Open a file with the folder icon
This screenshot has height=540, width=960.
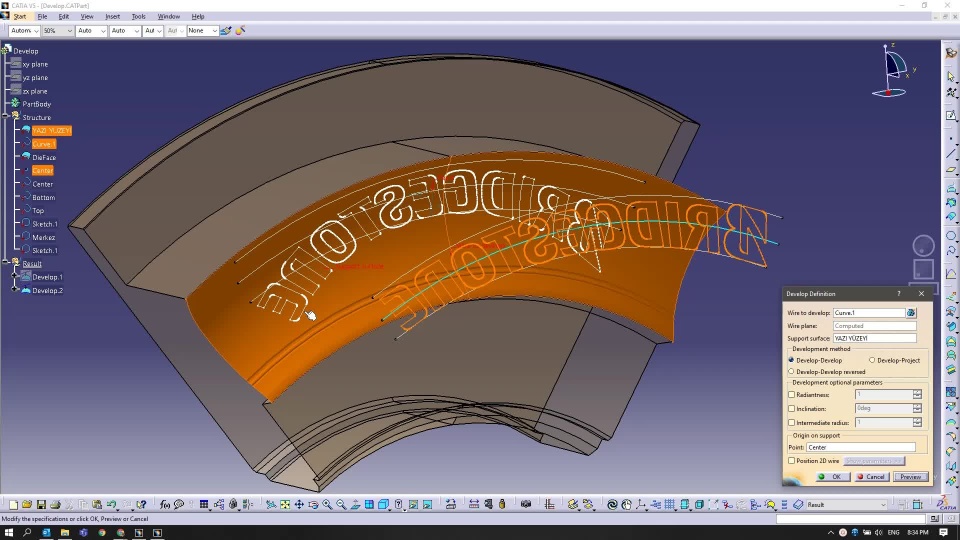pyautogui.click(x=27, y=504)
